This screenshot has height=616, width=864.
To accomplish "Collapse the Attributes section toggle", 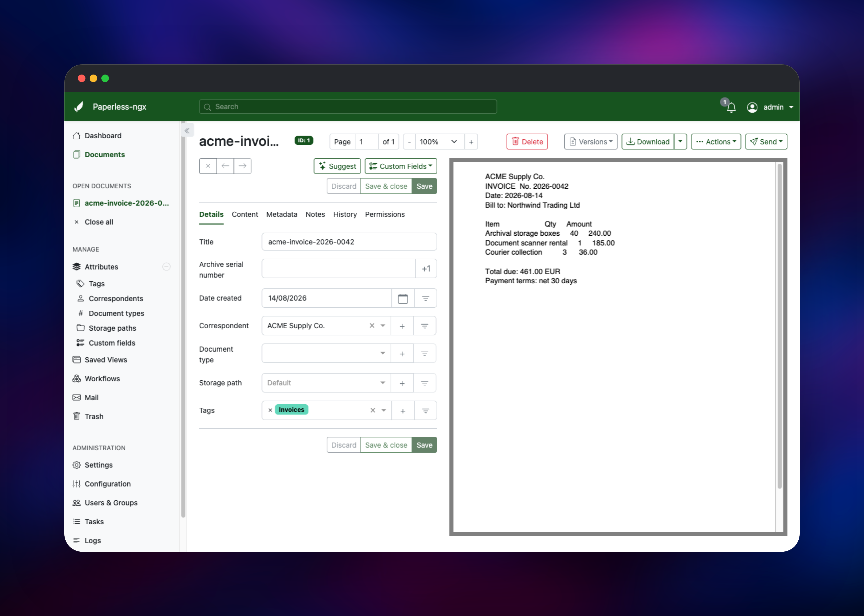I will pyautogui.click(x=166, y=267).
